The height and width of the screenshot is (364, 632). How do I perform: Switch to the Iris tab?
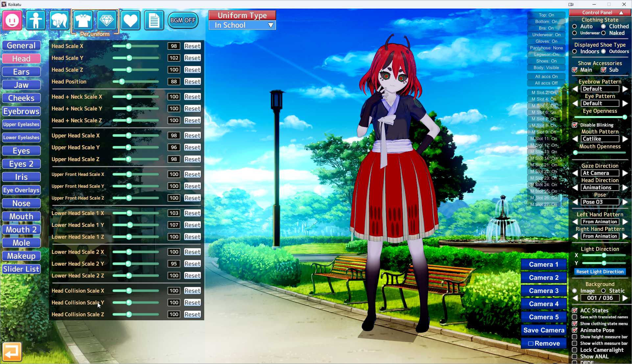[x=21, y=177]
